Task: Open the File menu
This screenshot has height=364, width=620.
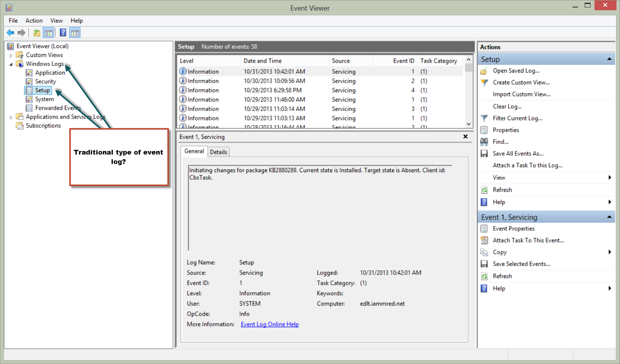Action: tap(13, 21)
